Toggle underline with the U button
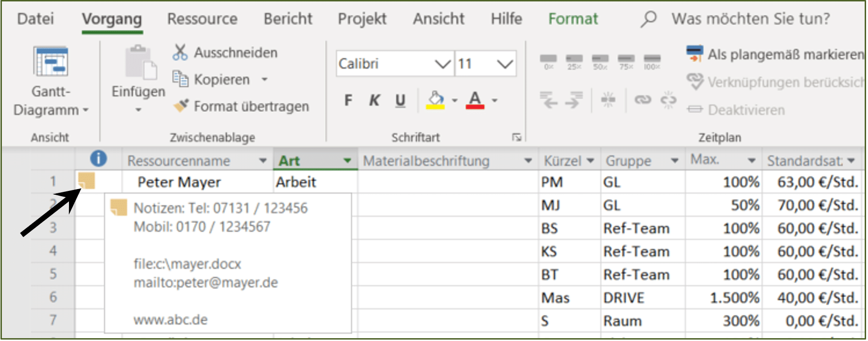 click(400, 100)
